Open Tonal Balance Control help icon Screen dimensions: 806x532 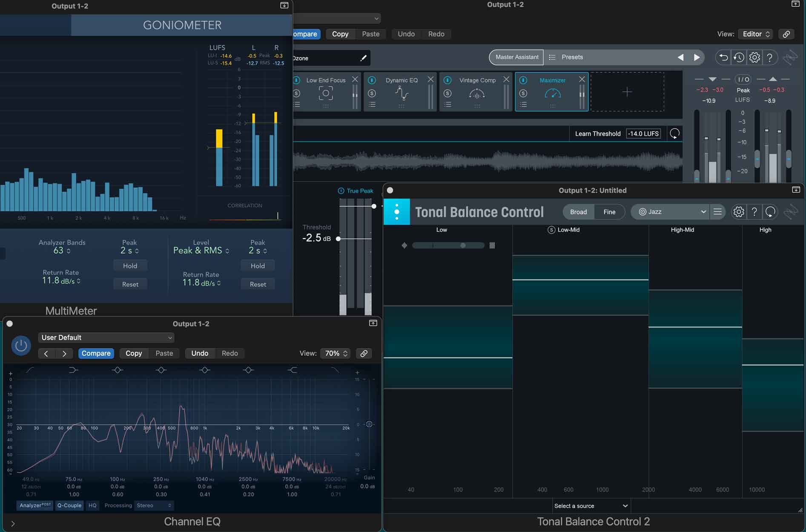(x=754, y=212)
